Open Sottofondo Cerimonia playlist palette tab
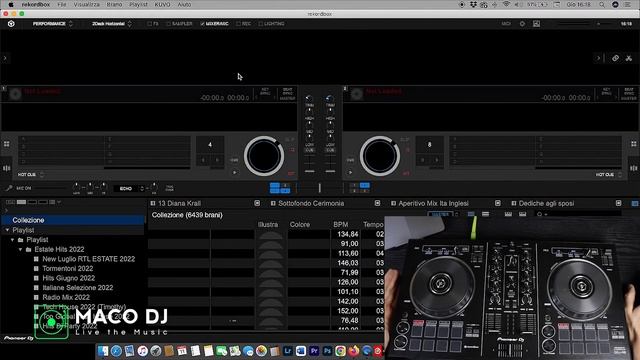Screen dimensions: 640x360 311,203
